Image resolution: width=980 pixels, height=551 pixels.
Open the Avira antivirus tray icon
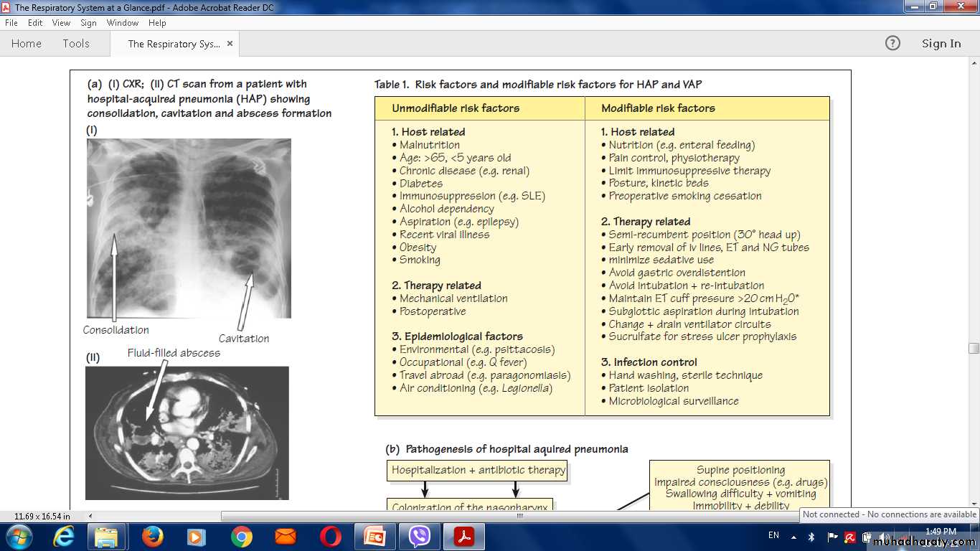(849, 537)
